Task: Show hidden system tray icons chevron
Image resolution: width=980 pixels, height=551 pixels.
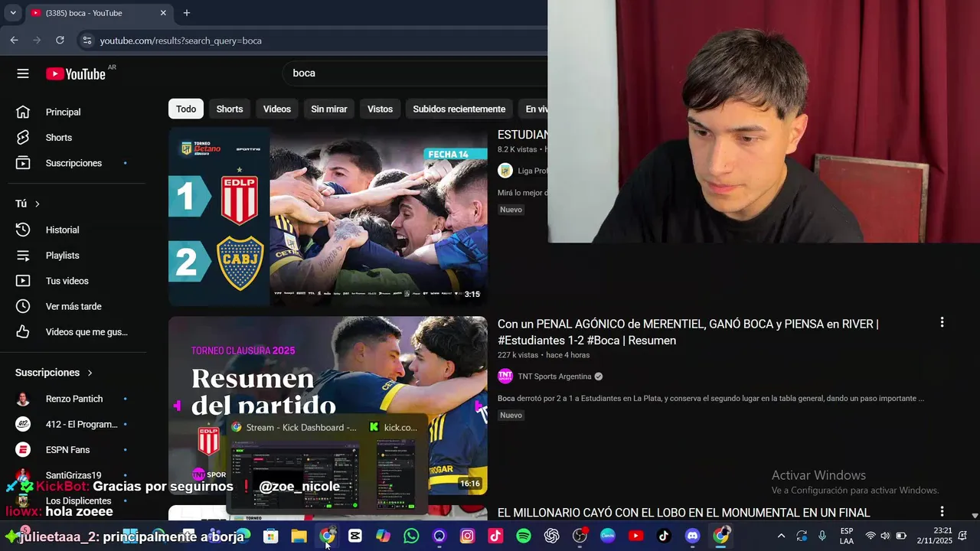Action: (781, 536)
